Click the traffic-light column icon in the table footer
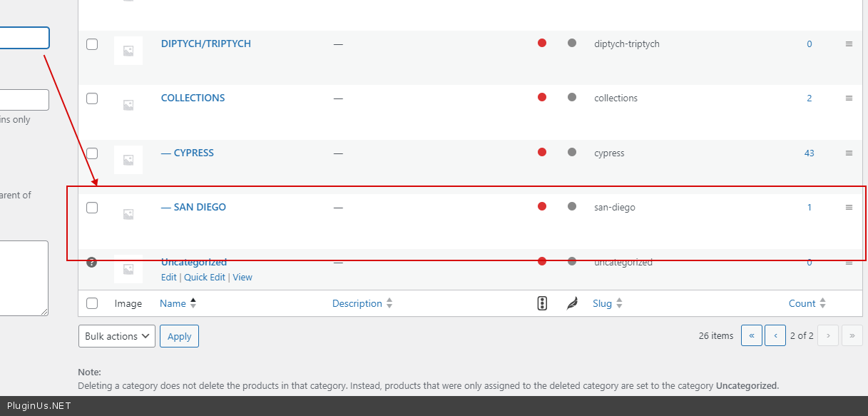 pos(542,304)
